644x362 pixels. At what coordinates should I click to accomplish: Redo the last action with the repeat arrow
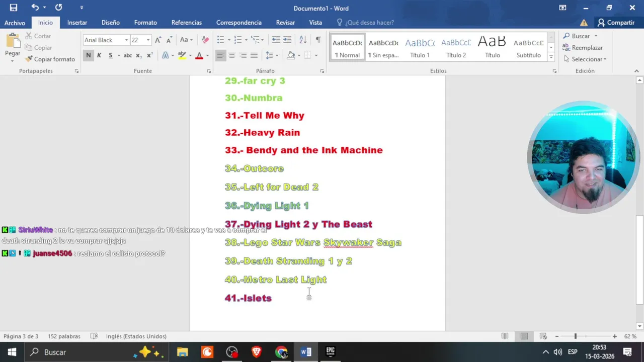tap(58, 8)
